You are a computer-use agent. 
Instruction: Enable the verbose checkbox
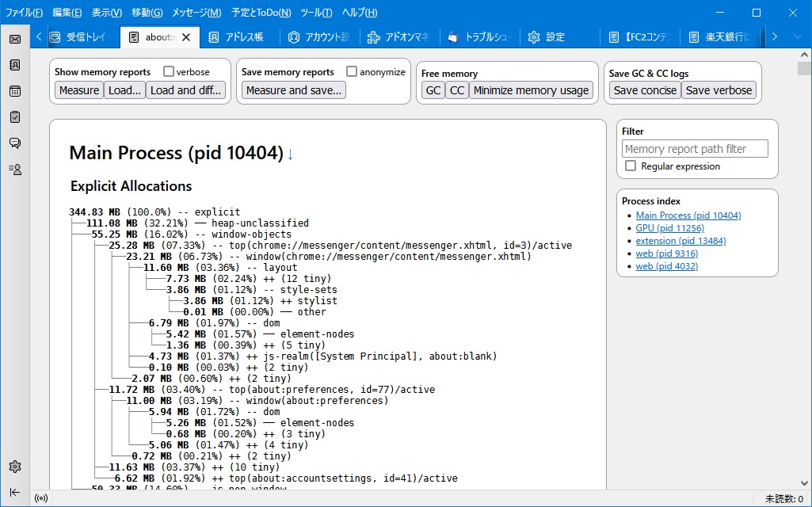click(x=169, y=72)
